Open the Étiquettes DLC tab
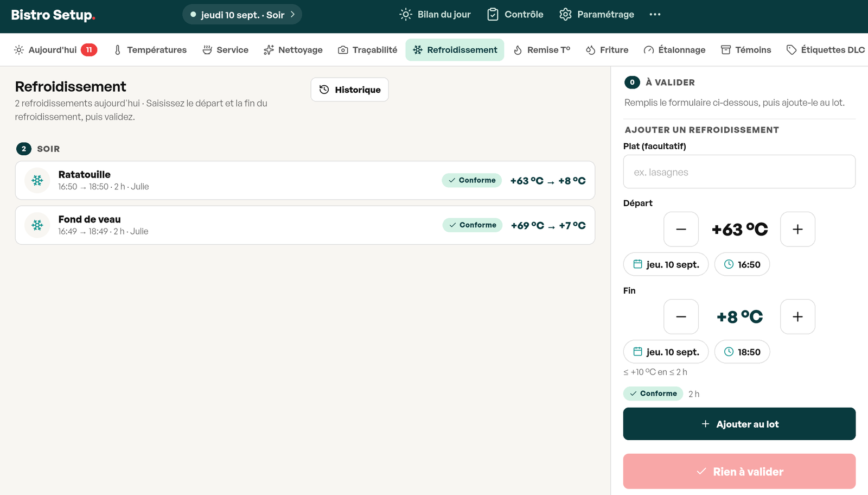The image size is (868, 495). click(x=825, y=50)
